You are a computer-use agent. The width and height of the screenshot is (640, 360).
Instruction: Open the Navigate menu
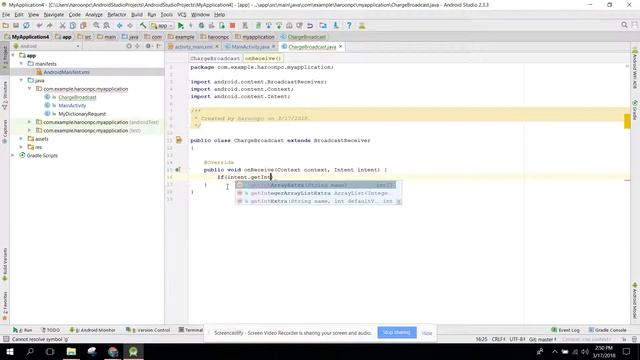[54, 15]
